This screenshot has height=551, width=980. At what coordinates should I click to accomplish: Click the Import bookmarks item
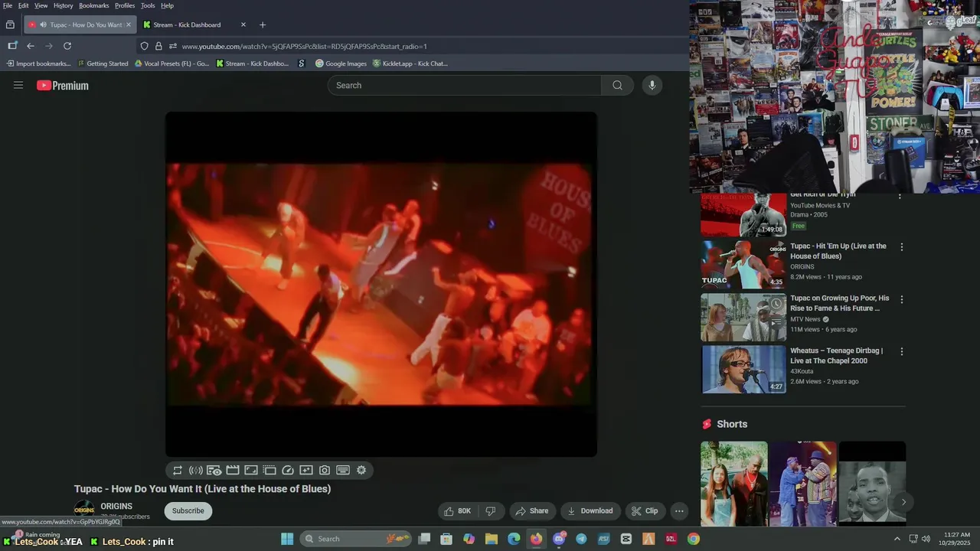point(38,64)
